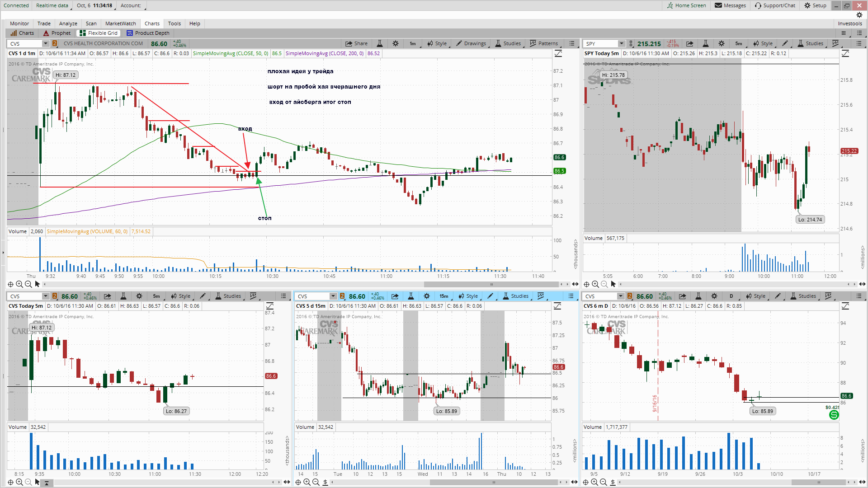The height and width of the screenshot is (488, 868).
Task: Click the orange link badge on CVS 1m chart
Action: tap(55, 43)
